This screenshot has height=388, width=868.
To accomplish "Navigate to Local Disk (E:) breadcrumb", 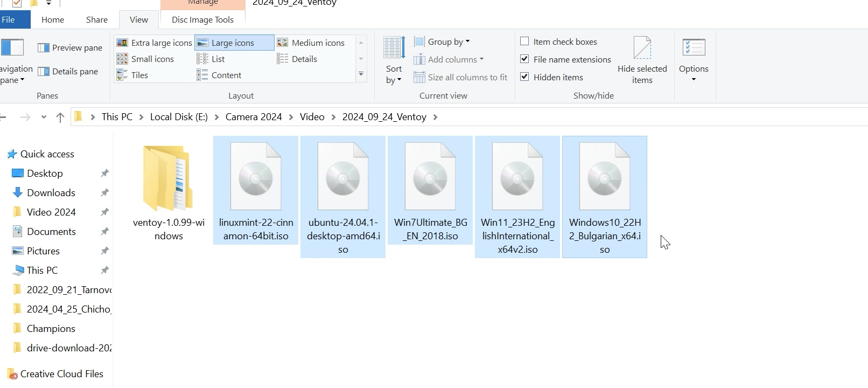I will [x=179, y=117].
